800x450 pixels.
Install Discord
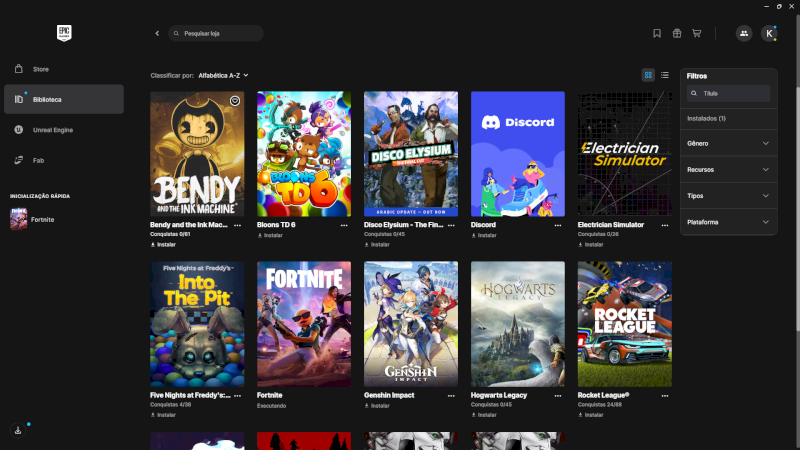(484, 236)
